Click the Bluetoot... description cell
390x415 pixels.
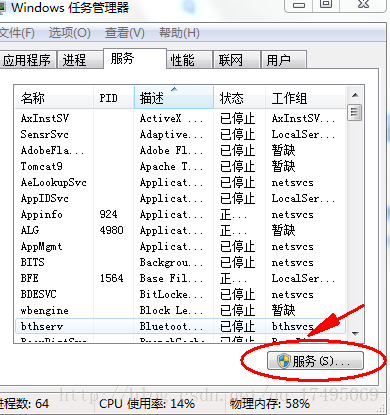coord(171,326)
